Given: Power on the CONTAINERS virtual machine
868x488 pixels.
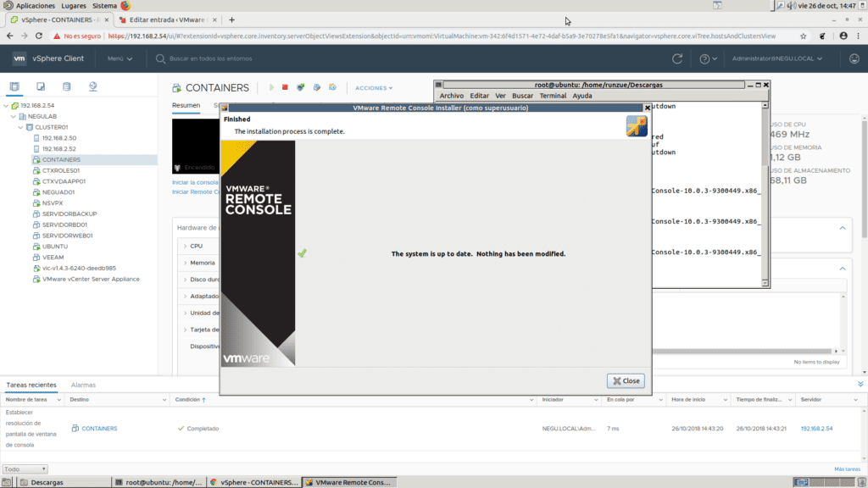Looking at the screenshot, I should coord(271,87).
